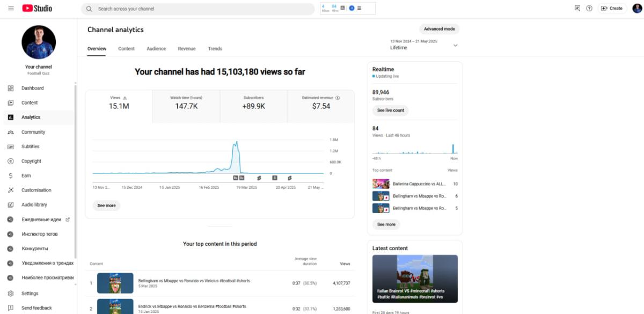Click the Football Quiz channel name text
644x314 pixels.
tap(39, 73)
